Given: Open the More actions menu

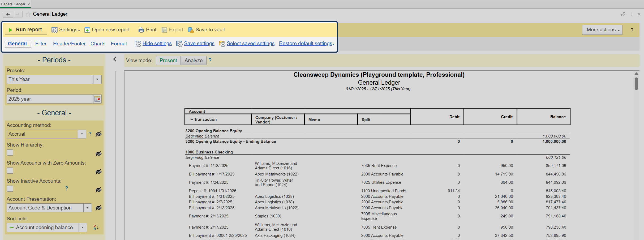Looking at the screenshot, I should coord(602,30).
